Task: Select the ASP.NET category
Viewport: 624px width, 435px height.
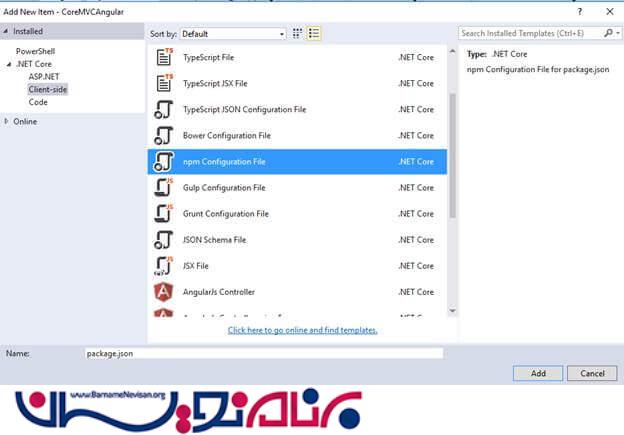Action: (x=45, y=76)
